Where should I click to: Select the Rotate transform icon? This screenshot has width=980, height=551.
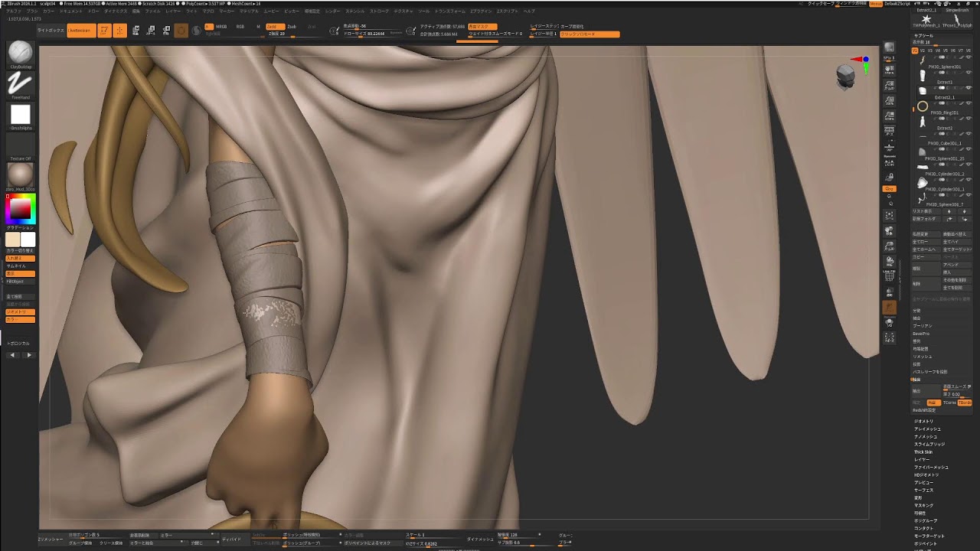(x=166, y=31)
